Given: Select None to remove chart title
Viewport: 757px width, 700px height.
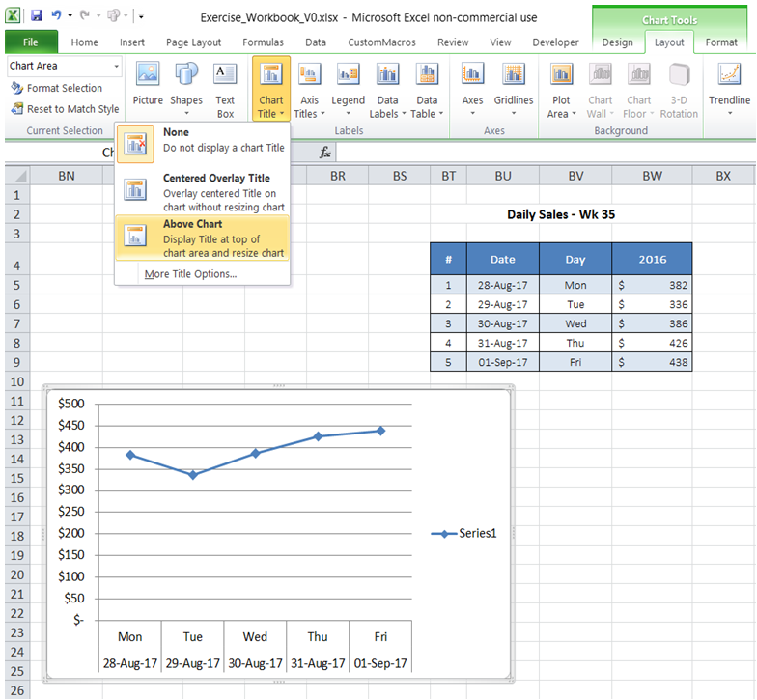Looking at the screenshot, I should (203, 140).
